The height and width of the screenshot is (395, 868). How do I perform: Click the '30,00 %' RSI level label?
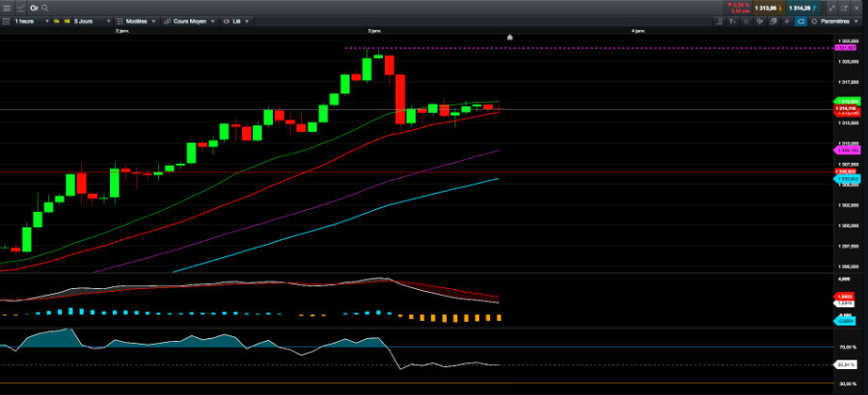(848, 383)
